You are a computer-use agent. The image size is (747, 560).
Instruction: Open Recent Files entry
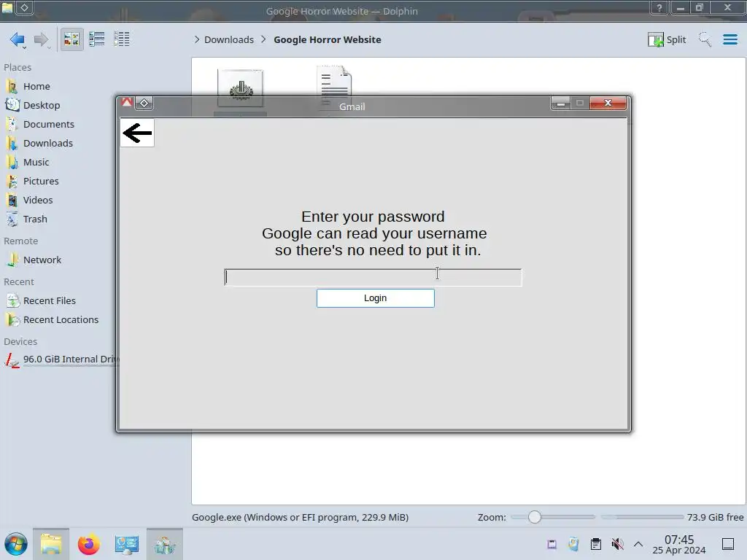[49, 301]
